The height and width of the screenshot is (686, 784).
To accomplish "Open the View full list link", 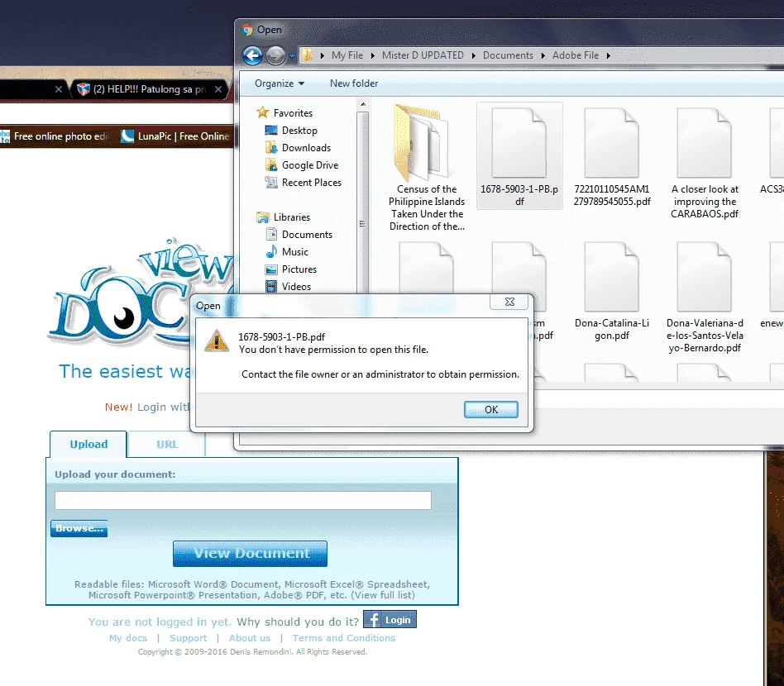I will [x=384, y=595].
